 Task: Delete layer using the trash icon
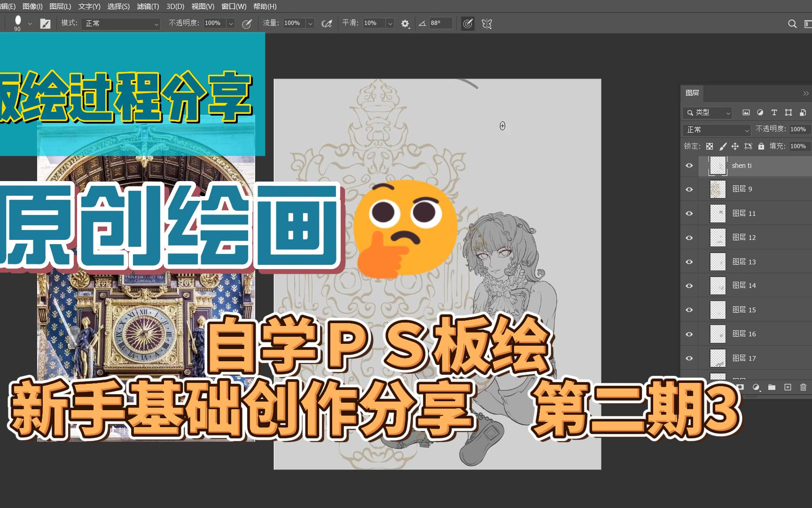tap(803, 387)
